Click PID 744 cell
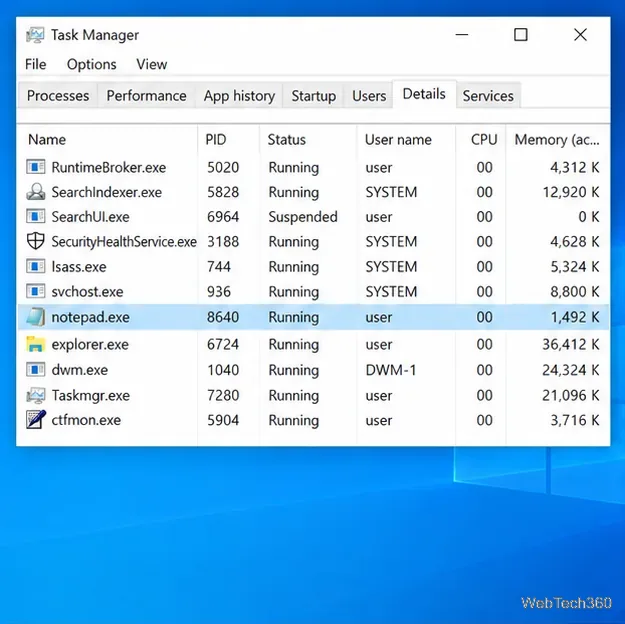Screen dimensions: 625x624 218,266
